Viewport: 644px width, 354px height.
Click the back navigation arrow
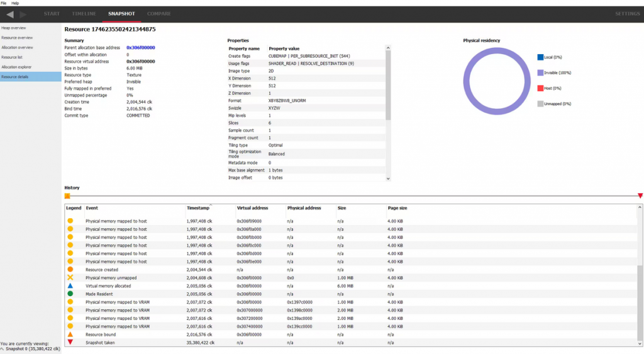[10, 14]
